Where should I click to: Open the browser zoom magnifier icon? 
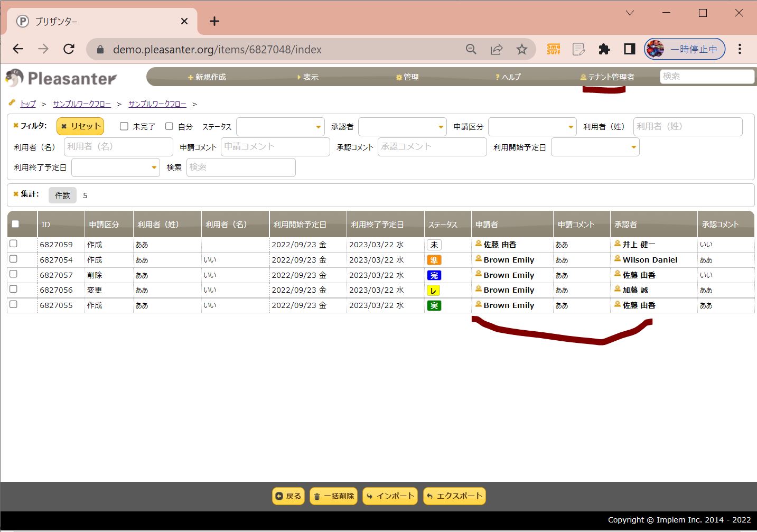pos(471,49)
